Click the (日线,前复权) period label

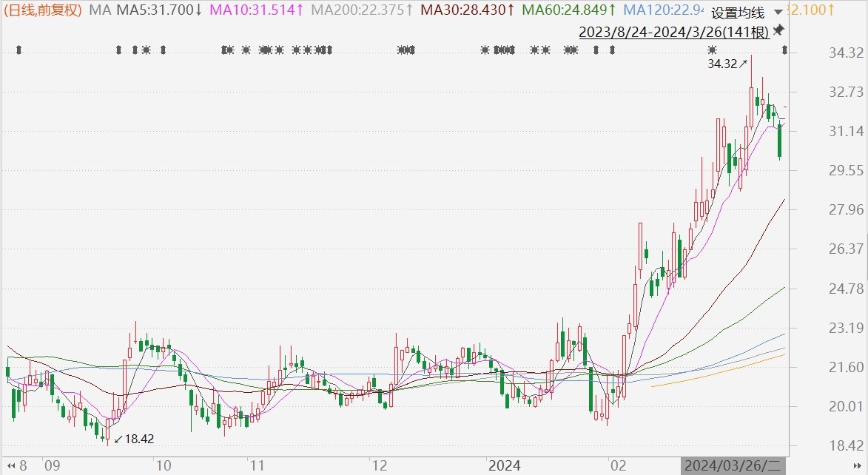pyautogui.click(x=43, y=10)
